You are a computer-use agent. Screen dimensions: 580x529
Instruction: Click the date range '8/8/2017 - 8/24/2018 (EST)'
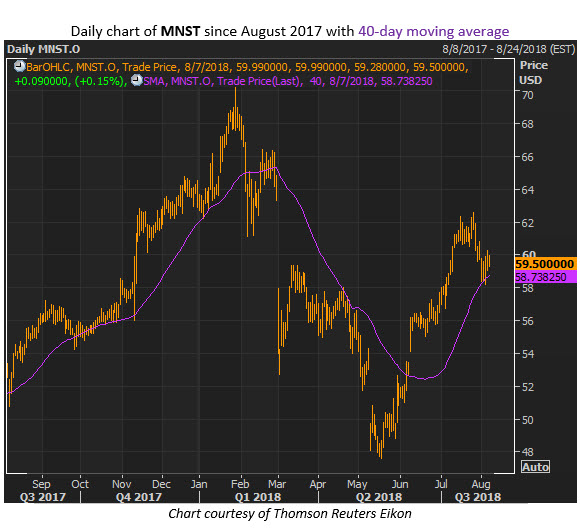[x=509, y=49]
